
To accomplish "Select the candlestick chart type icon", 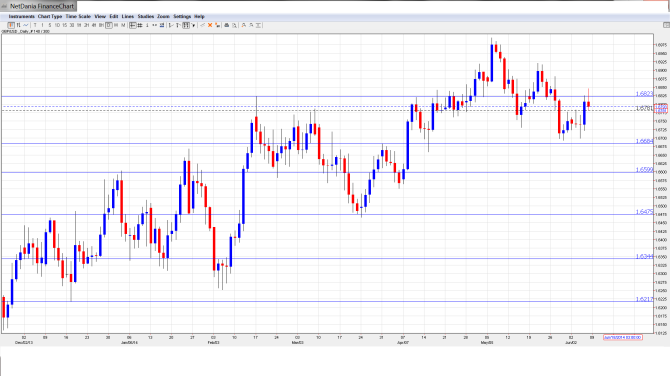I will coord(11,25).
